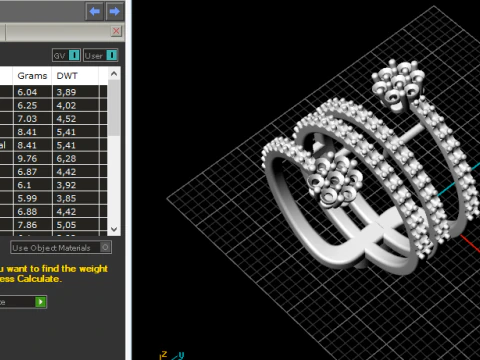This screenshot has height=360, width=480.
Task: Click the blue back arrow button
Action: point(94,12)
